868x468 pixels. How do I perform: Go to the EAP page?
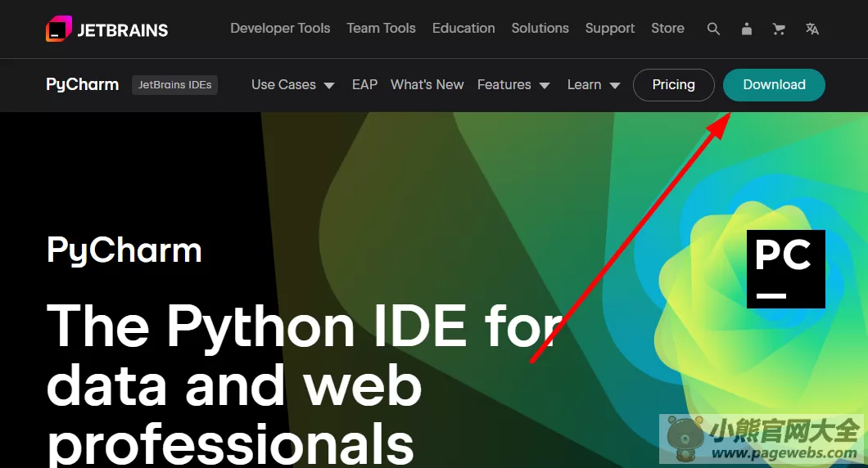coord(364,84)
